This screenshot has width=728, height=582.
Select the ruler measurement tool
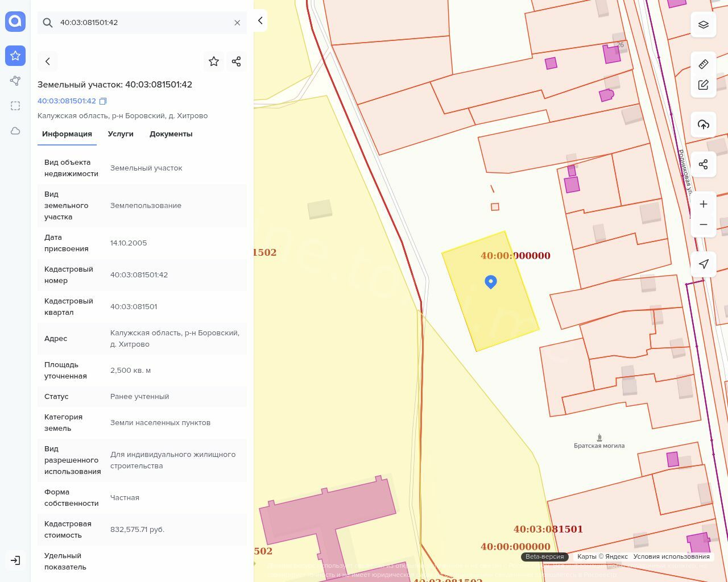(704, 64)
